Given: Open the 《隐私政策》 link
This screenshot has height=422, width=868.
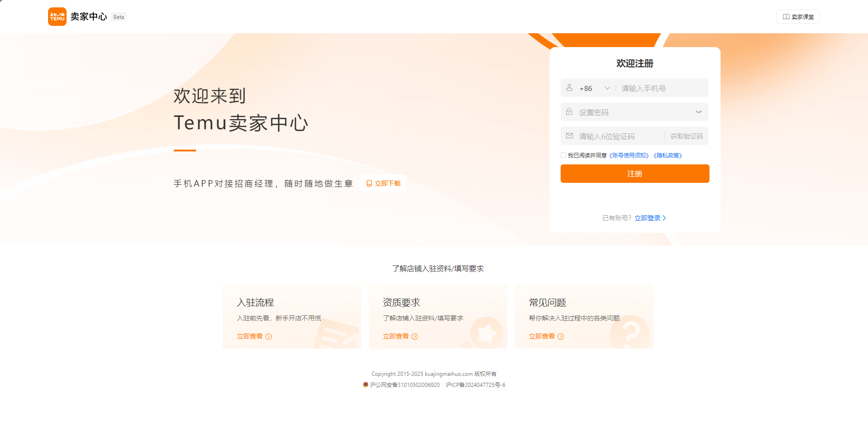Looking at the screenshot, I should pyautogui.click(x=668, y=156).
